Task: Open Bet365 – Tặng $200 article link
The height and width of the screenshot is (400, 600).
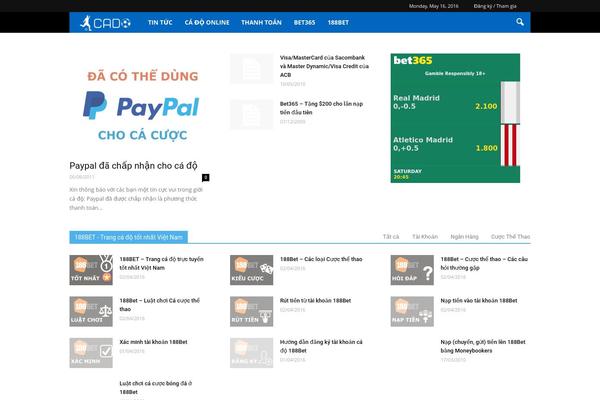Action: point(321,108)
